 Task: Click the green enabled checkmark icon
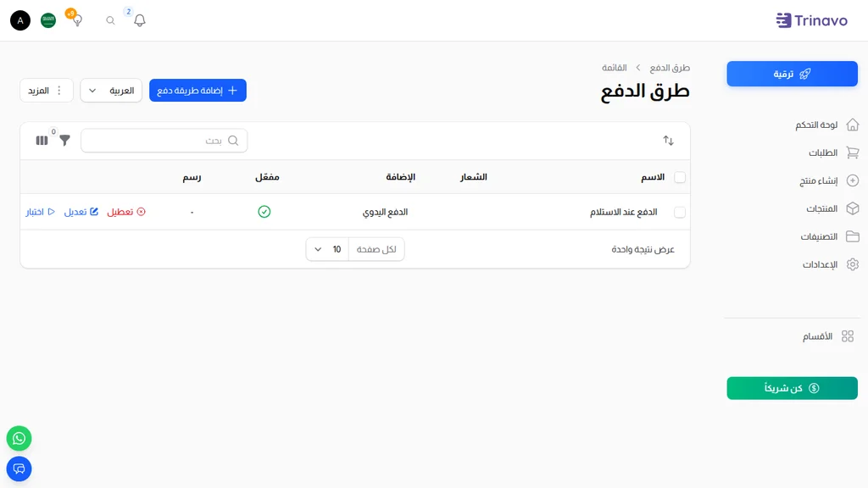point(264,212)
